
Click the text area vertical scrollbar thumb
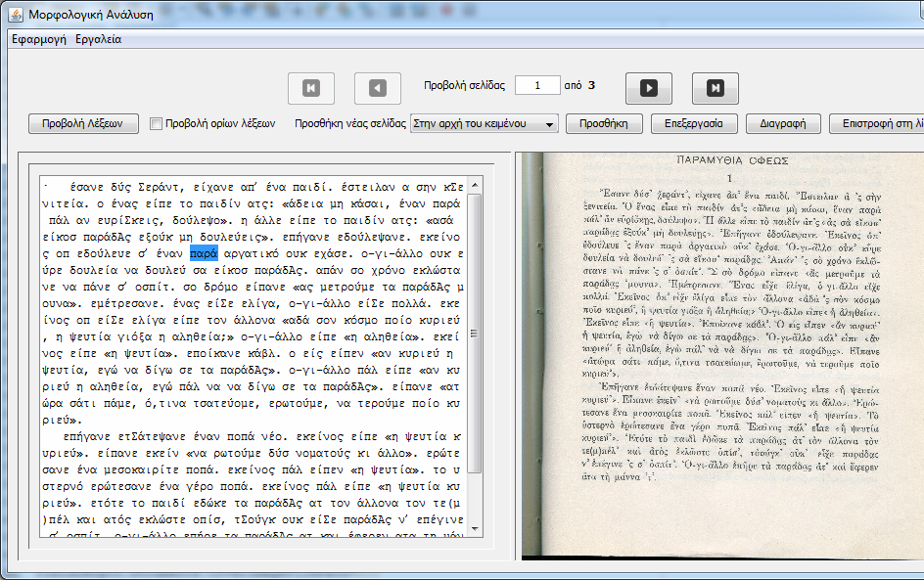point(475,334)
